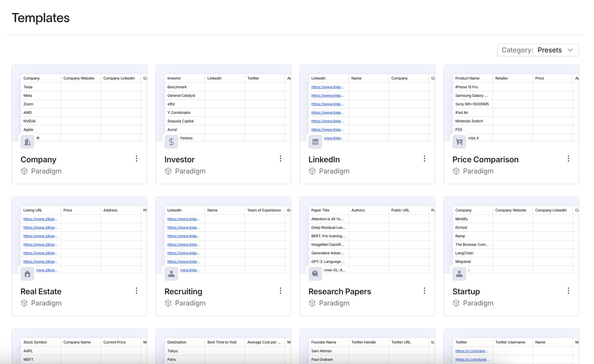Open the three-dot menu for the Company template
Screen dimensions: 594x364
(x=137, y=159)
